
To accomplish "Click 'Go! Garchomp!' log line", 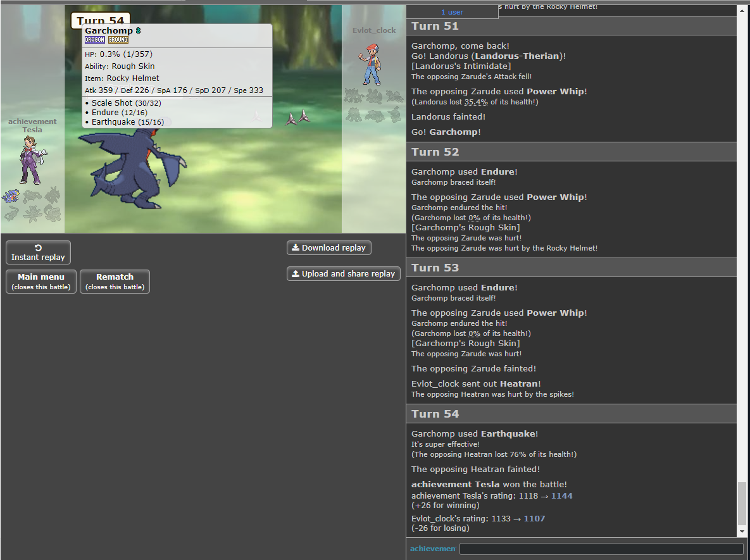I will (446, 132).
